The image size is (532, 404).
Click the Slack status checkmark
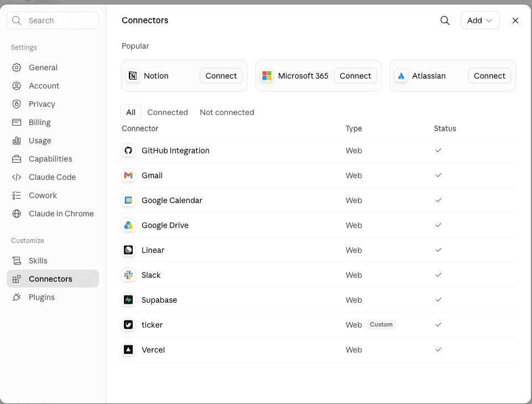[x=439, y=274]
